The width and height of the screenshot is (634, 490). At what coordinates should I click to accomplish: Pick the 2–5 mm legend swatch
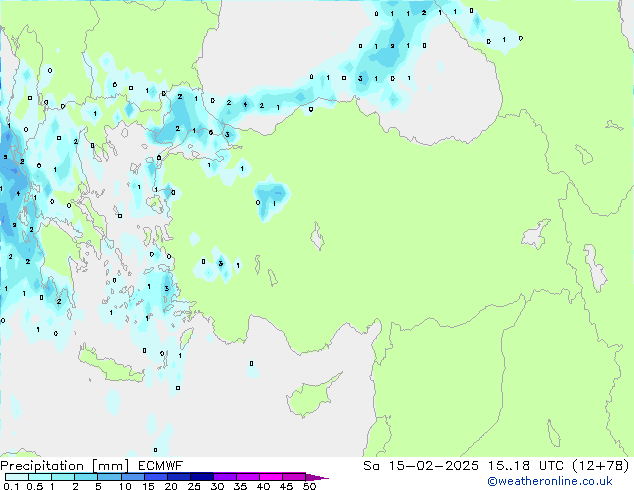[x=86, y=477]
